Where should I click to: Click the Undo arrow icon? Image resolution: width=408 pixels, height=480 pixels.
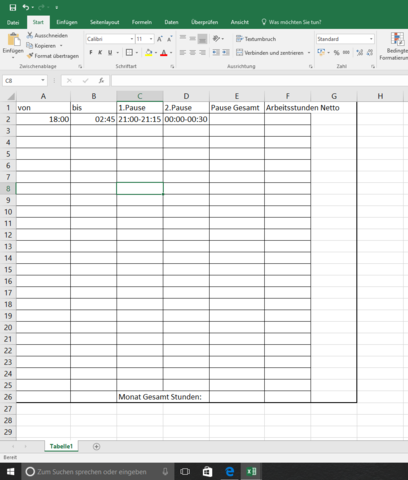[26, 7]
